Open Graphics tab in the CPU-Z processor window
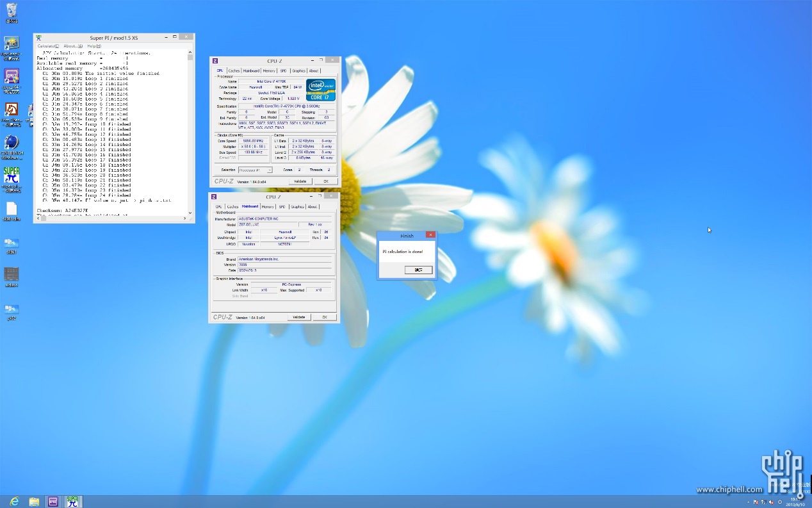This screenshot has height=508, width=812. tap(298, 70)
